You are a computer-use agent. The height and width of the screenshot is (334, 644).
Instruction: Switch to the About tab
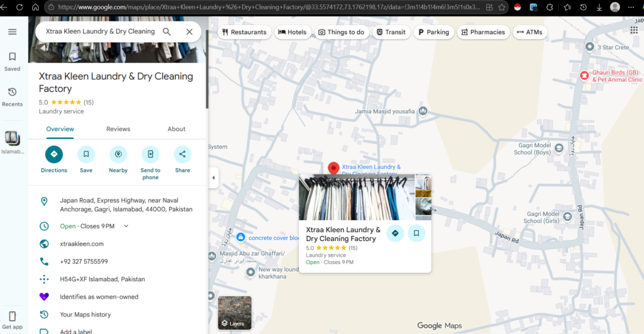click(x=176, y=129)
